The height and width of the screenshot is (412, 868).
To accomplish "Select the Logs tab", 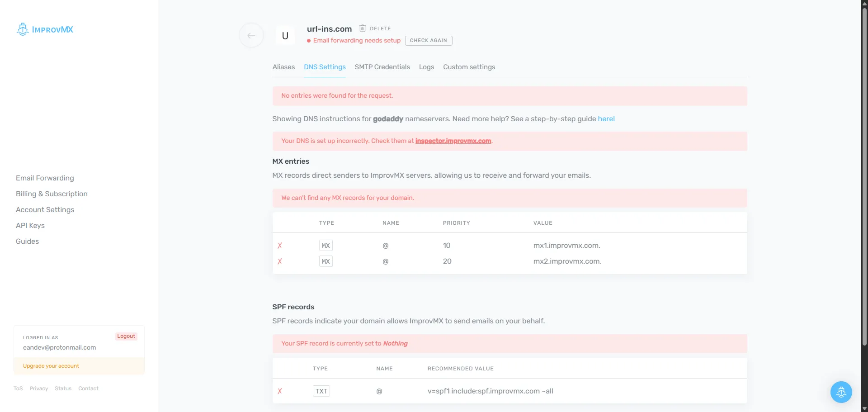I will point(426,67).
